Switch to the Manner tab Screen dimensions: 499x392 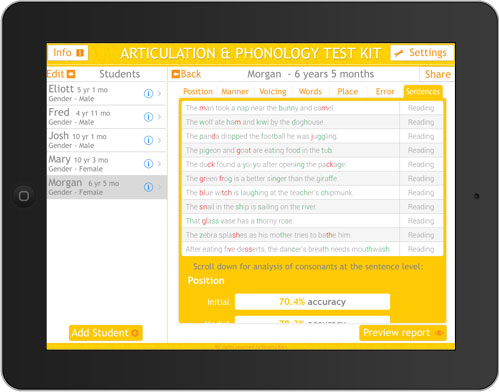point(235,92)
